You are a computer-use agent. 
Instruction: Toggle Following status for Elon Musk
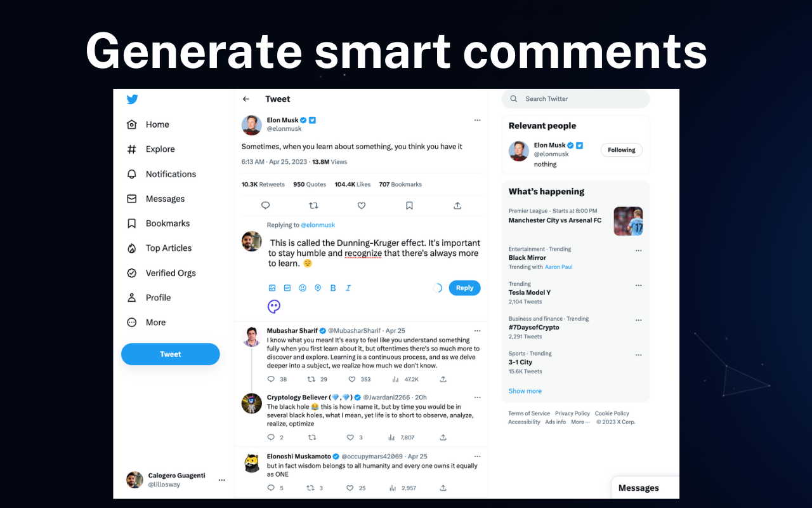(x=621, y=150)
